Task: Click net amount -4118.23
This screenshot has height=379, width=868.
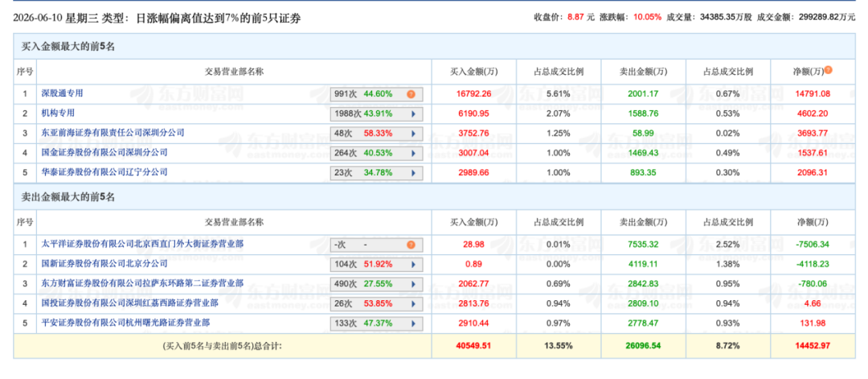Action: [812, 264]
